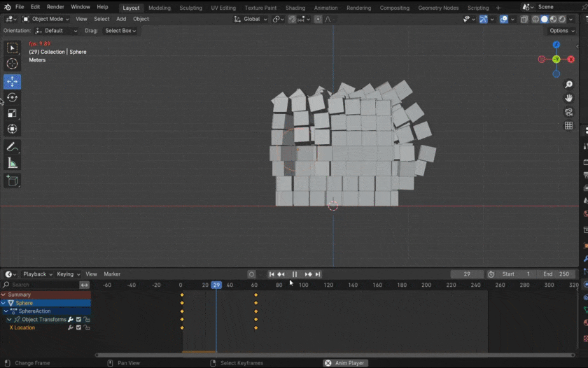
Task: Switch to the Shading workspace tab
Action: 295,8
